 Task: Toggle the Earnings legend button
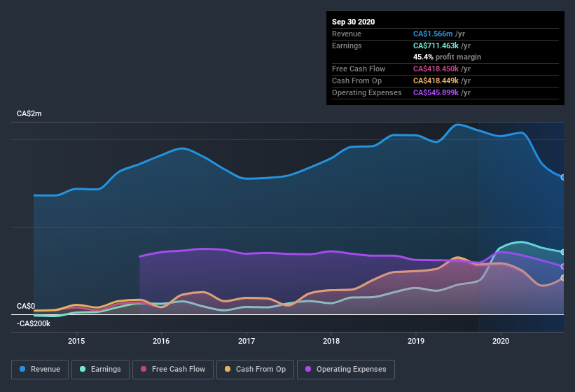pyautogui.click(x=100, y=370)
